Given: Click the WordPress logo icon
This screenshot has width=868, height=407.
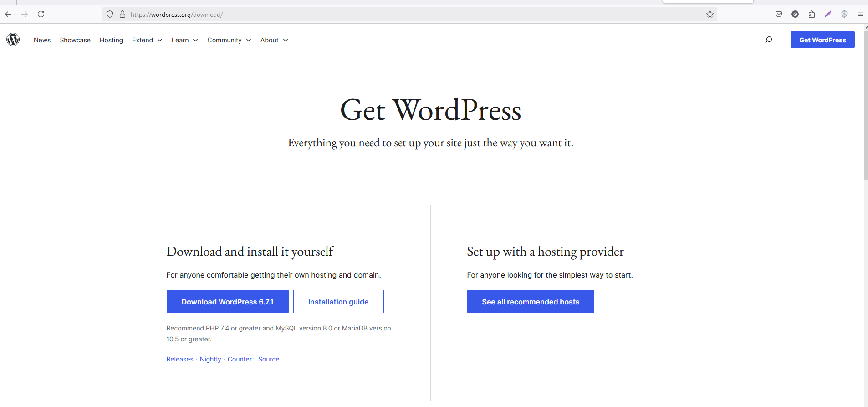Looking at the screenshot, I should pos(13,40).
